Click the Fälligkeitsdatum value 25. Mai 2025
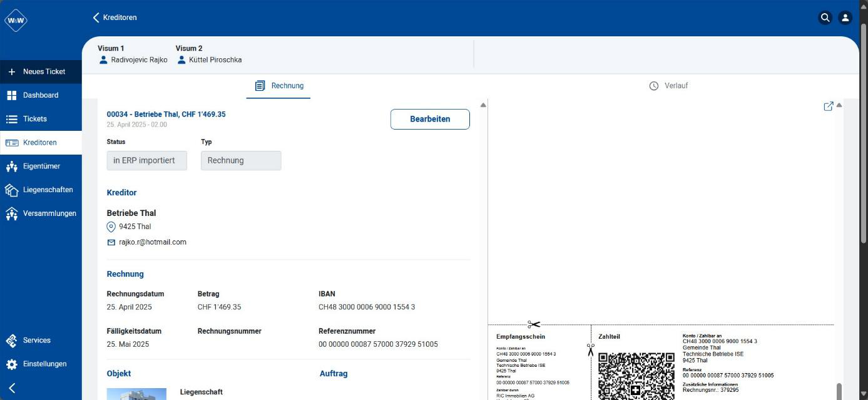Viewport: 868px width, 400px height. (128, 344)
